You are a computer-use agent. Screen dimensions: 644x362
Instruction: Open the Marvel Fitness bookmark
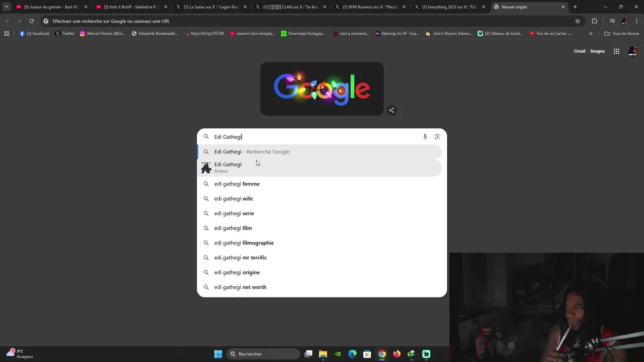click(103, 33)
